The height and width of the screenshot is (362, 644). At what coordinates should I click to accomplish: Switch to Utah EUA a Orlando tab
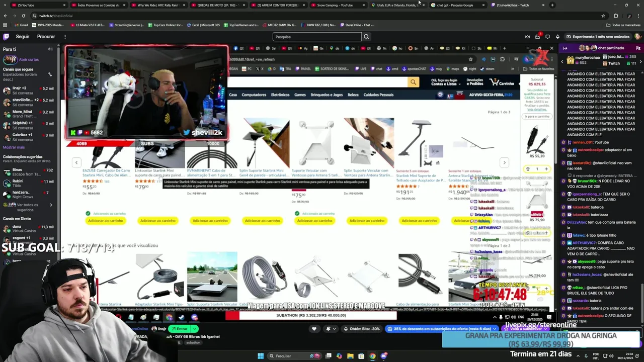[397, 5]
